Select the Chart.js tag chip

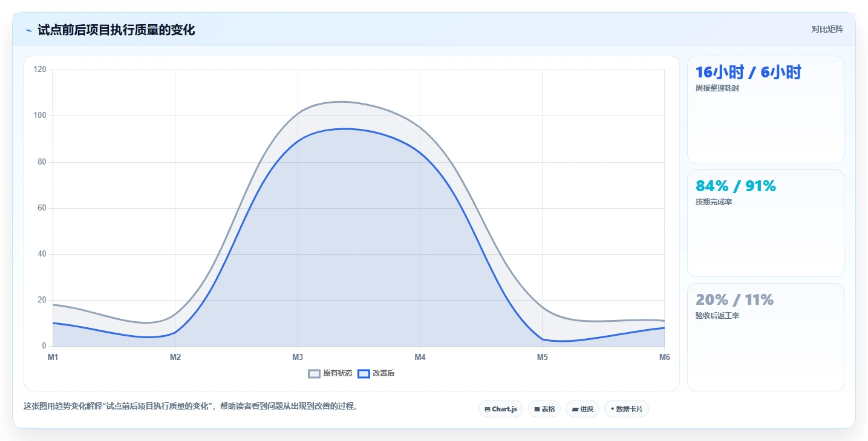(x=501, y=409)
